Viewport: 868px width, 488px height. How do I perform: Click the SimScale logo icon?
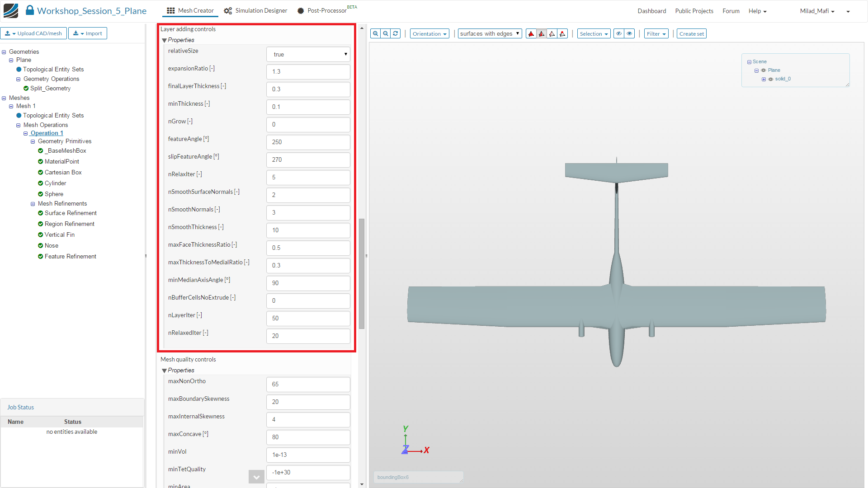click(11, 10)
